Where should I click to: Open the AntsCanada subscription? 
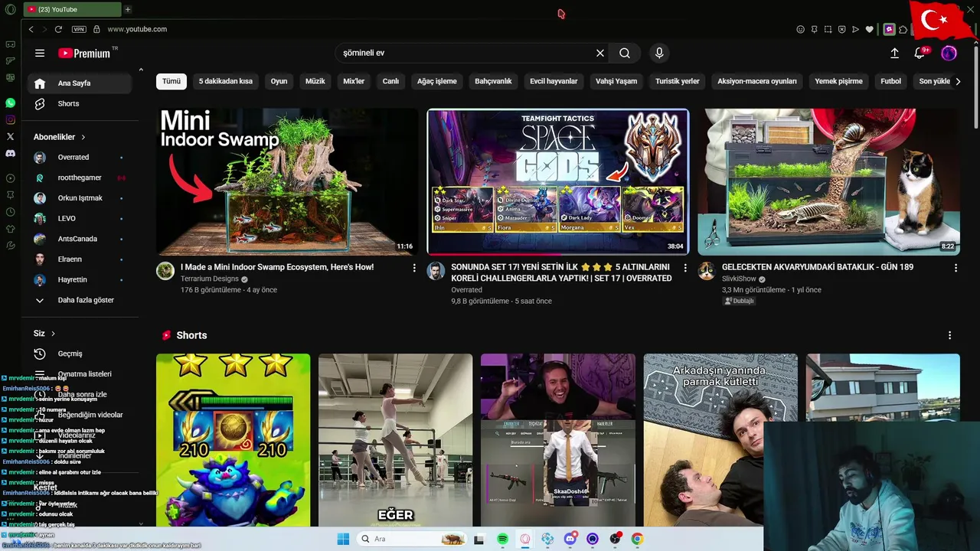[80, 239]
